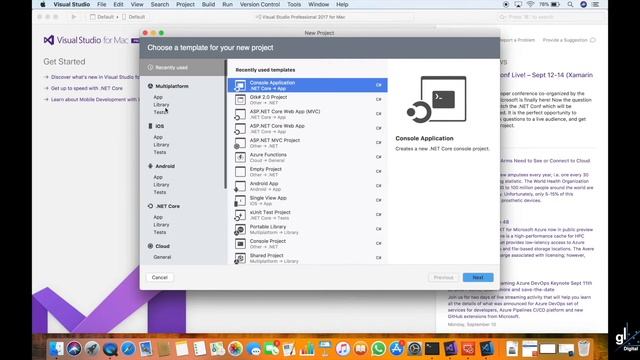The image size is (640, 360).
Task: Open App Store from the Dock
Action: click(396, 349)
